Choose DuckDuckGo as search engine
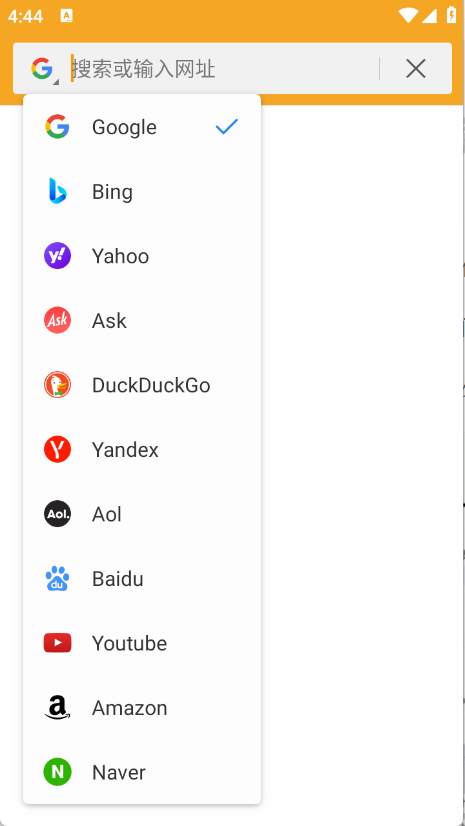The image size is (465, 826). pyautogui.click(x=142, y=385)
